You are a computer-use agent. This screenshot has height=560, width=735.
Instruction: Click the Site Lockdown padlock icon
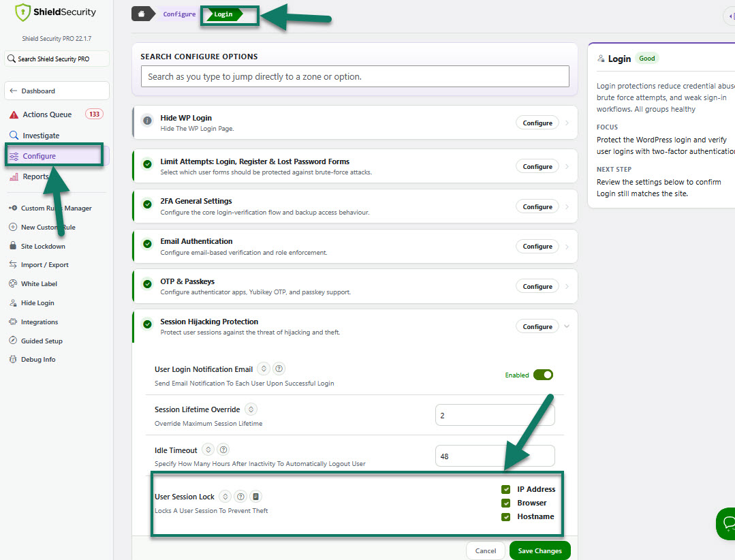[13, 246]
